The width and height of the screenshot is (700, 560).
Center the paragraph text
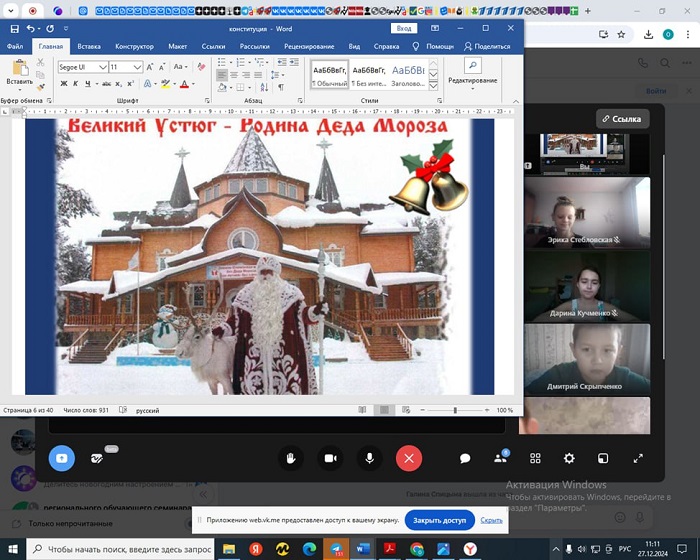tap(234, 75)
